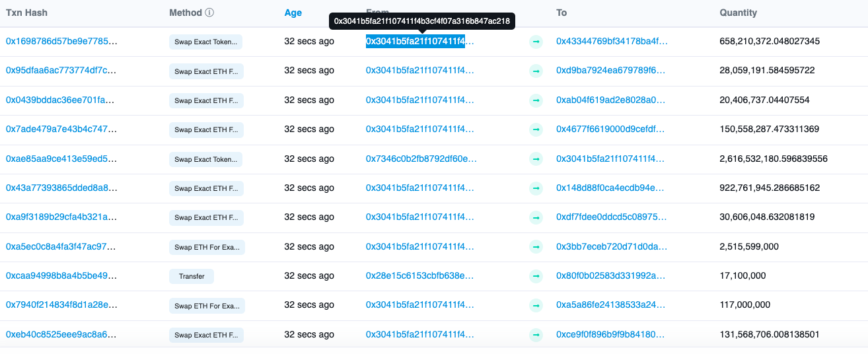Click the highlighted From address in the first row
This screenshot has width=868, height=354.
(x=416, y=42)
